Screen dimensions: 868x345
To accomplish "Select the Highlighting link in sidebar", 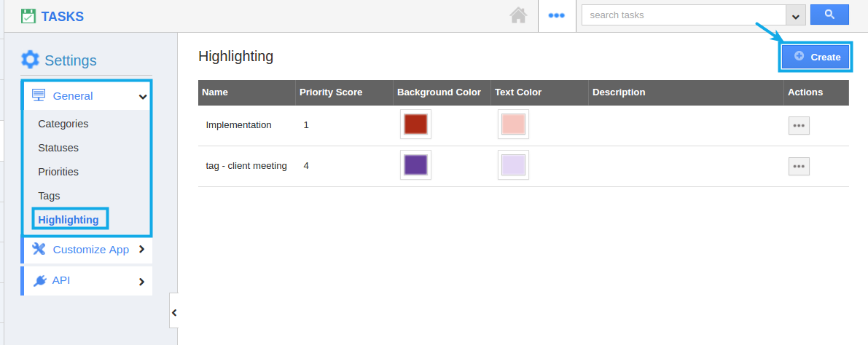I will click(x=69, y=220).
